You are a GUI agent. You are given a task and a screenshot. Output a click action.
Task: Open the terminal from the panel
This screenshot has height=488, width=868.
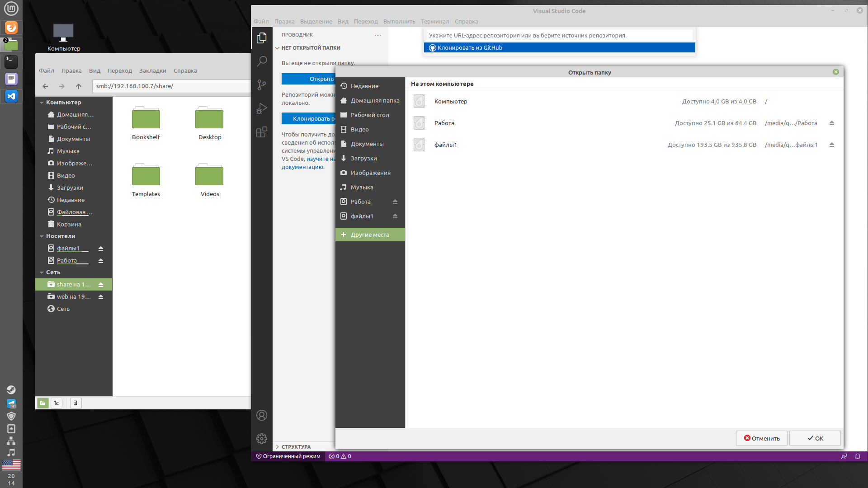point(11,61)
